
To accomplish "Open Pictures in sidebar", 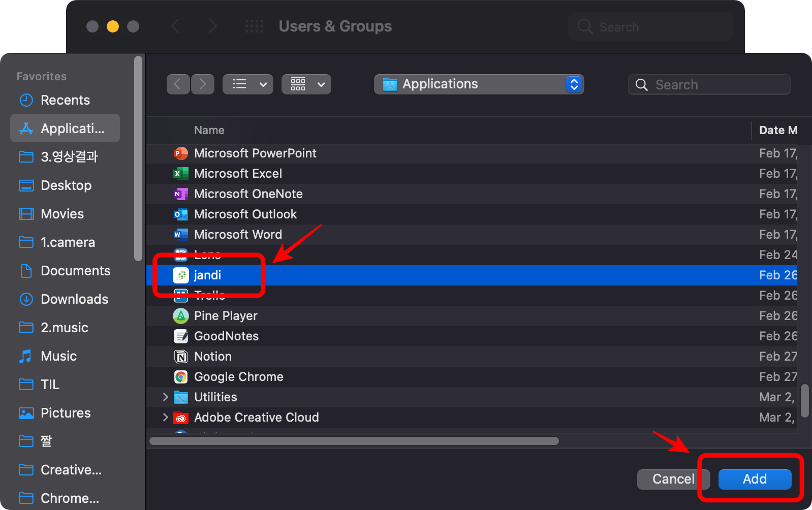I will click(65, 413).
